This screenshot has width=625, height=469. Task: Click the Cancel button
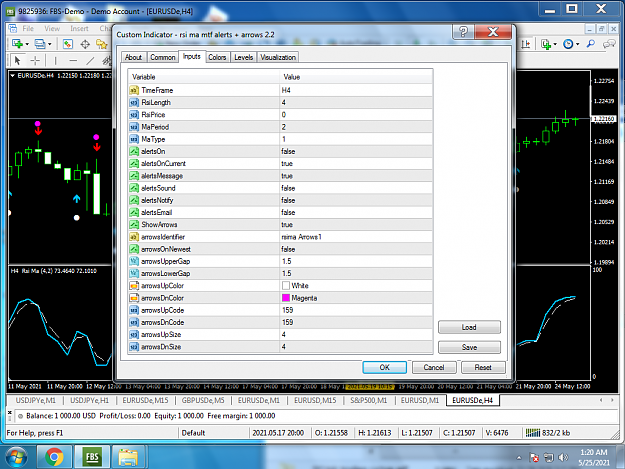tap(434, 367)
